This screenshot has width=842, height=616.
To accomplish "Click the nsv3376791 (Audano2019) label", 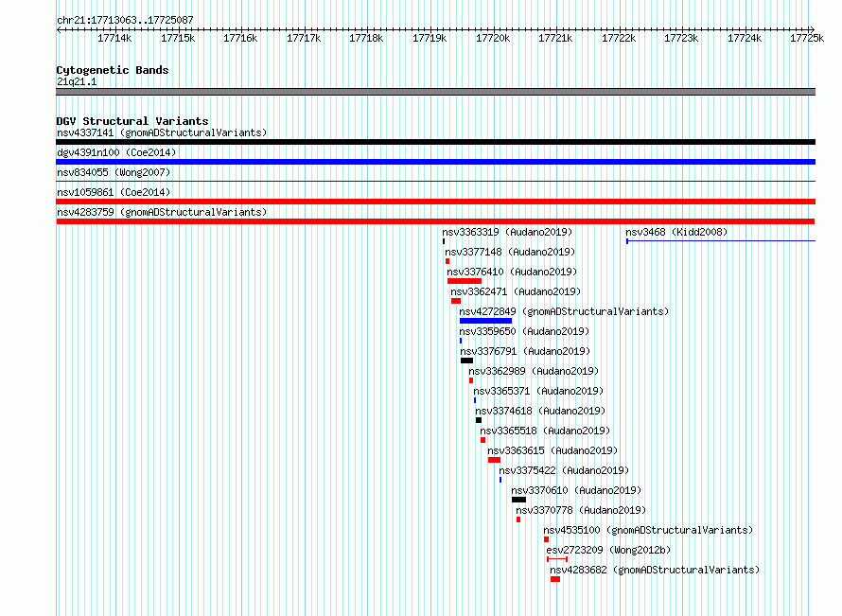I will tap(525, 351).
